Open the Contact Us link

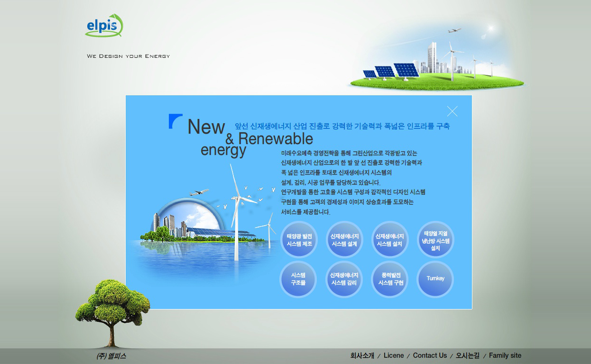(x=430, y=355)
